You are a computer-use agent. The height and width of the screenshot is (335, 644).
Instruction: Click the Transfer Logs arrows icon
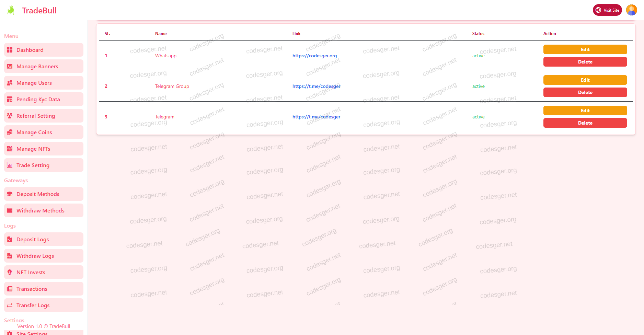pos(10,305)
